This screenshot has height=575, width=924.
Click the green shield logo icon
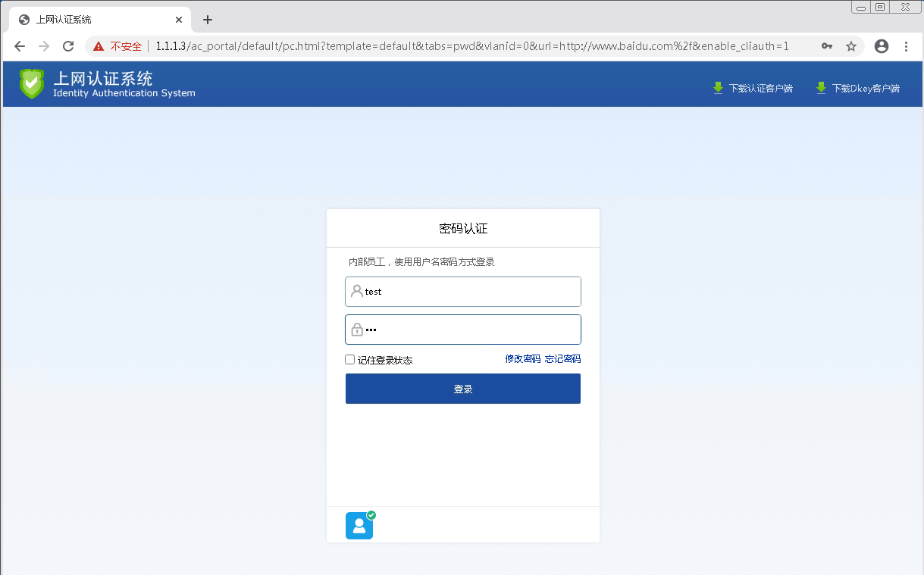pos(31,84)
